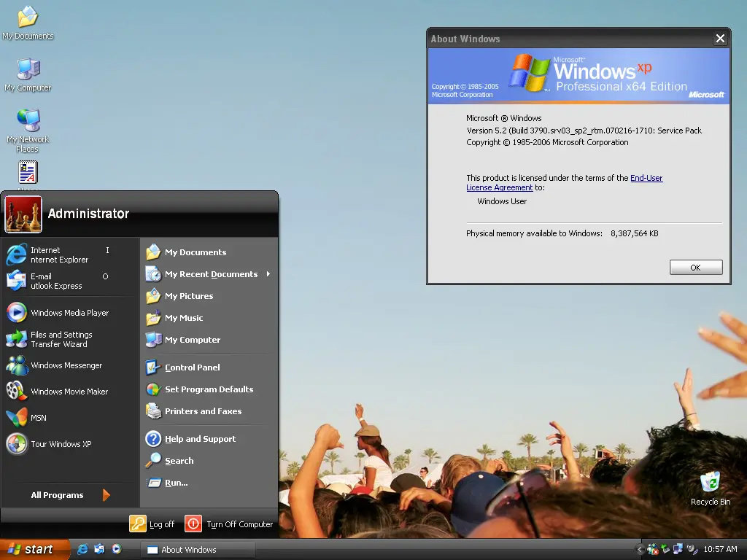Click the Safely Remove Hardware tray icon

point(665,549)
